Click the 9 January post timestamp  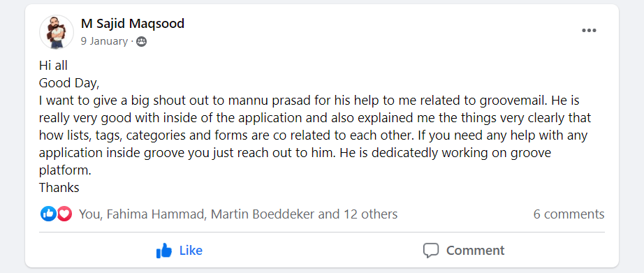click(104, 41)
